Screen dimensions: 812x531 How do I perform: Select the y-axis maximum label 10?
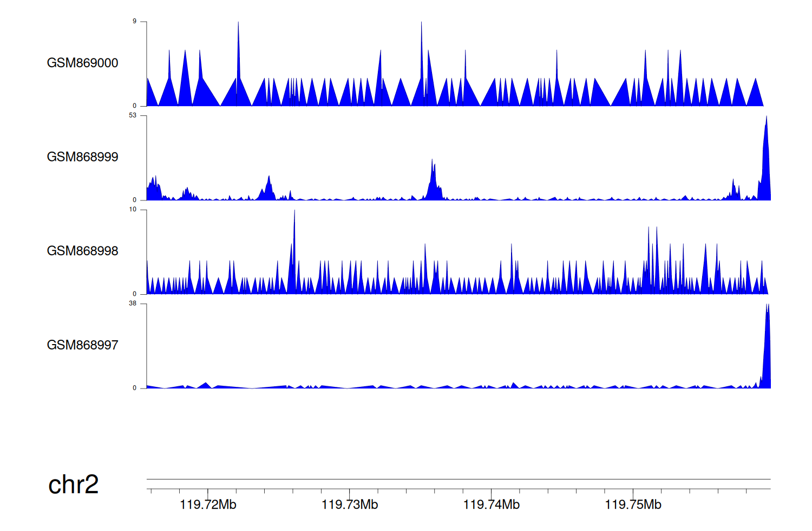pos(133,210)
